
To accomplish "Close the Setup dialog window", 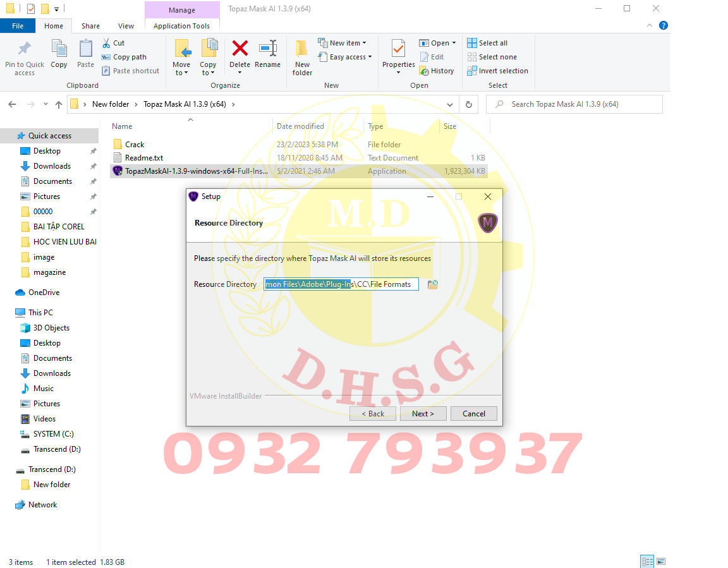I will (487, 196).
